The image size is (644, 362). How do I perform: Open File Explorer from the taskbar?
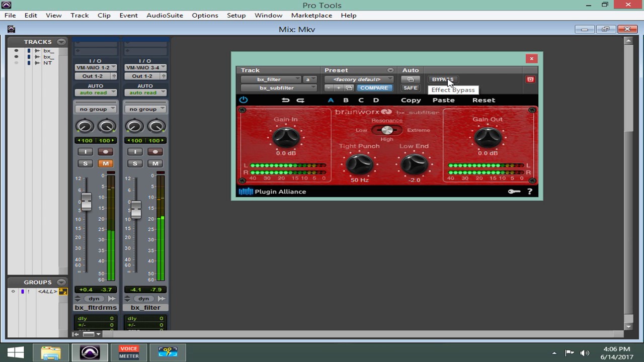tap(51, 352)
